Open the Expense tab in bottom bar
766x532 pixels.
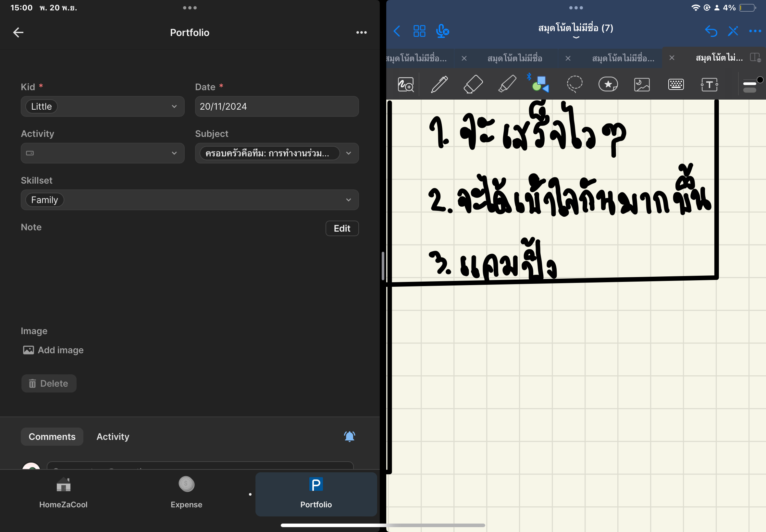(x=186, y=494)
